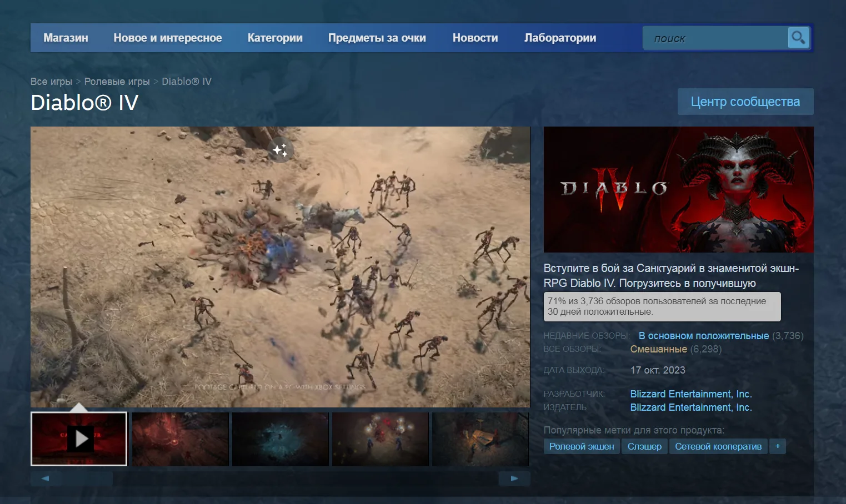Viewport: 846px width, 504px height.
Task: Click left arrow of thumbnail scroller
Action: point(45,478)
